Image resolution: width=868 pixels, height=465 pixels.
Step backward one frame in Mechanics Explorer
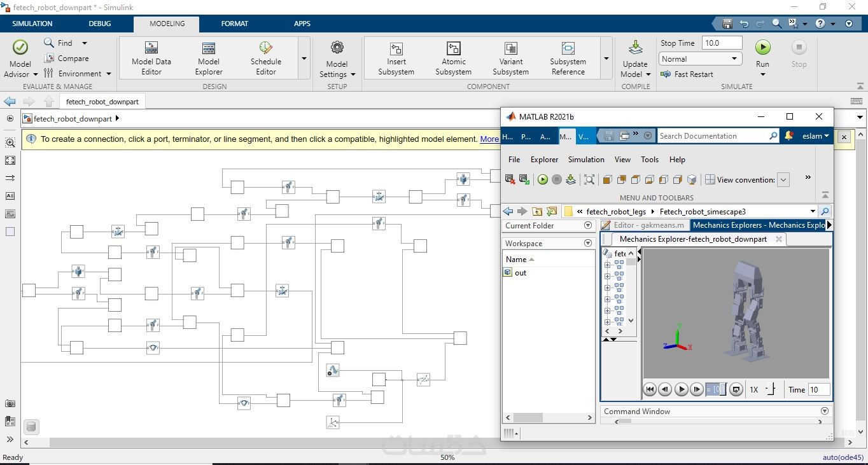click(665, 389)
